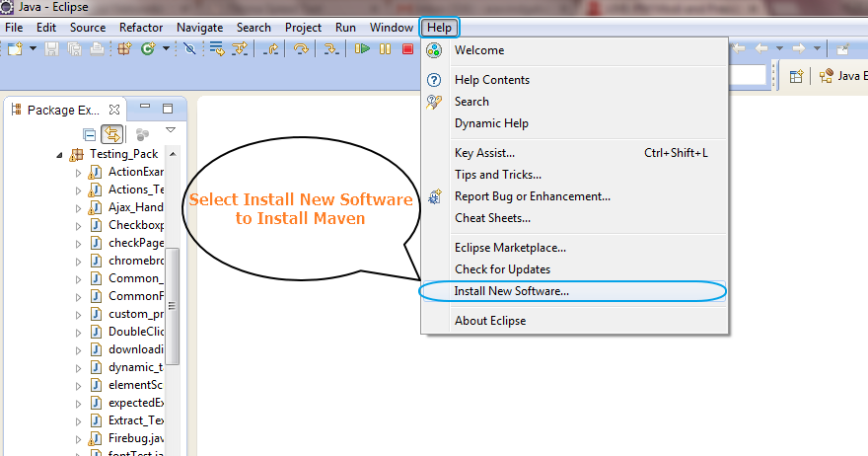
Task: Select Dynamic Help menu item
Action: pyautogui.click(x=574, y=123)
